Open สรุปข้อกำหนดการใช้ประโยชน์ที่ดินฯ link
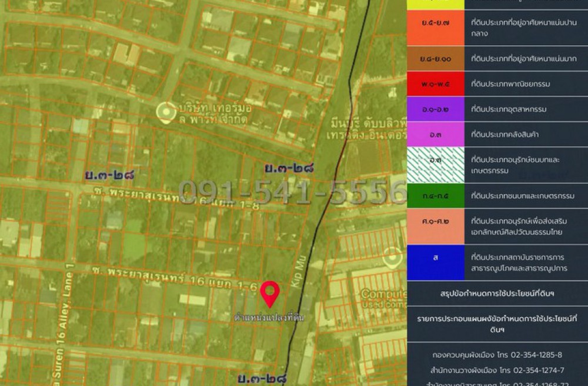The width and height of the screenshot is (588, 386). [497, 293]
